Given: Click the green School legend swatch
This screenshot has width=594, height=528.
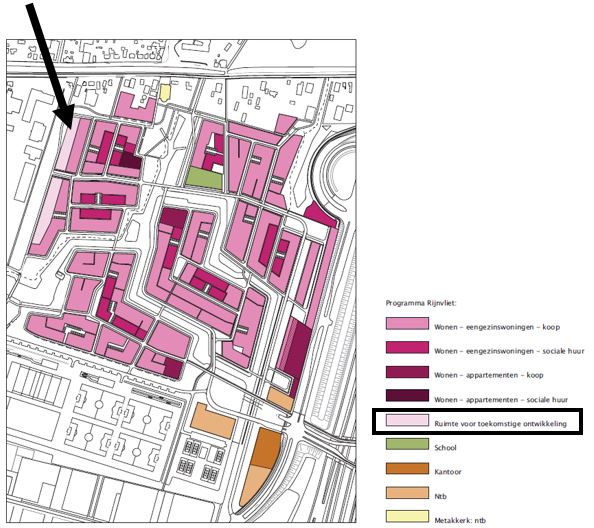Looking at the screenshot, I should tap(407, 444).
